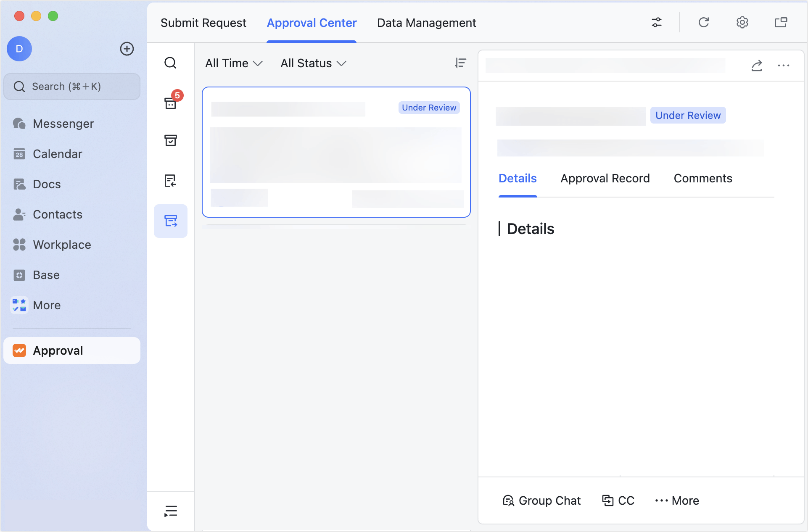The width and height of the screenshot is (808, 532).
Task: Switch to the Approval Record tab
Action: coord(605,178)
